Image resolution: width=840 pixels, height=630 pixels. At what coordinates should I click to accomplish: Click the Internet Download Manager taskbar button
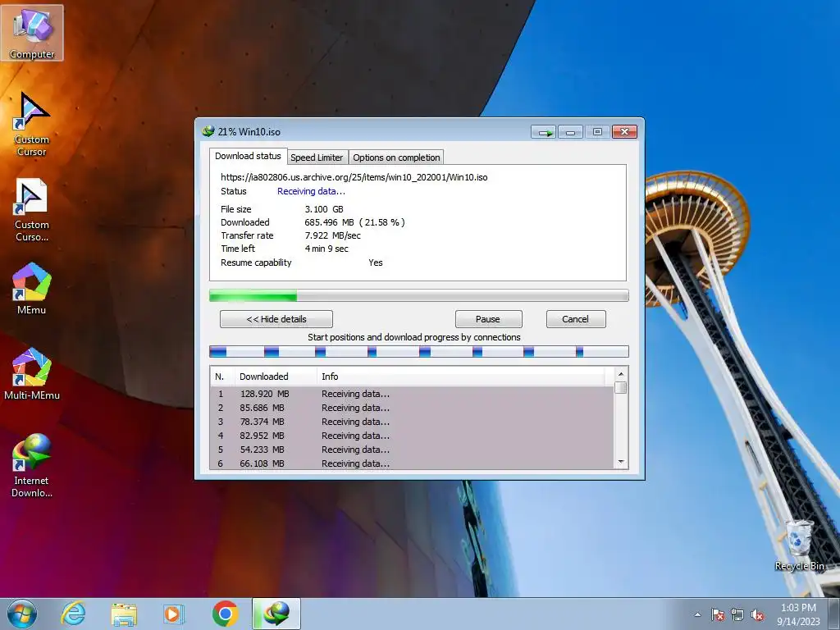click(x=276, y=614)
